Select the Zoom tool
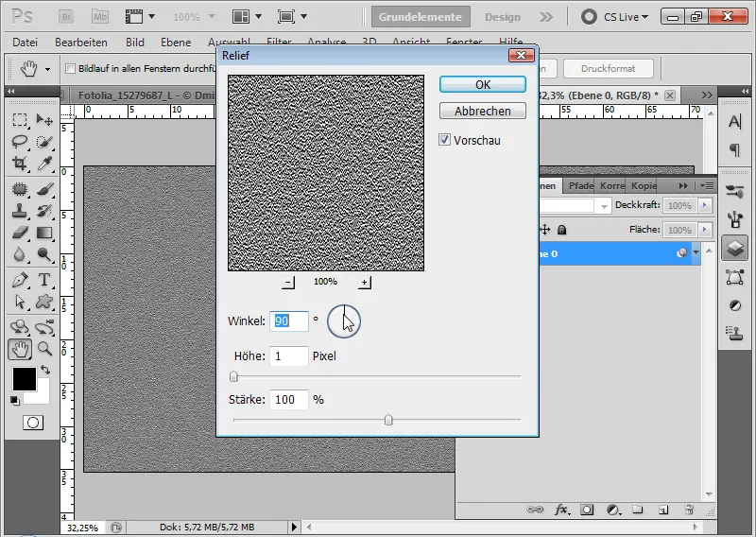 pyautogui.click(x=44, y=348)
